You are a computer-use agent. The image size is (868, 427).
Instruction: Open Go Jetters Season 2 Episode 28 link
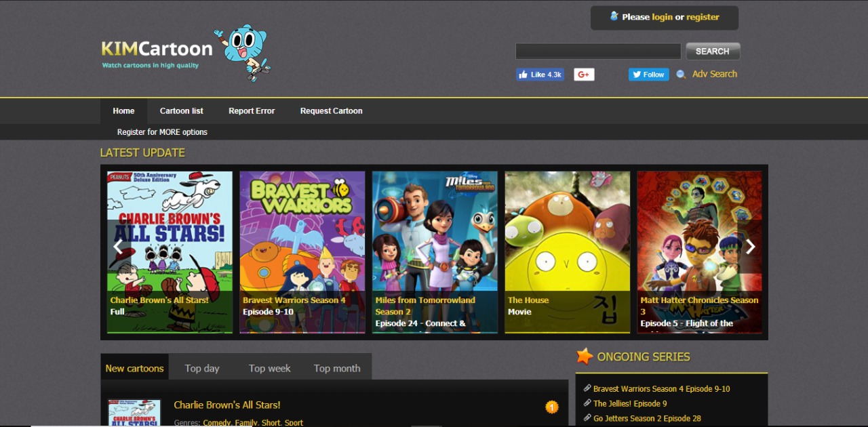coord(647,419)
